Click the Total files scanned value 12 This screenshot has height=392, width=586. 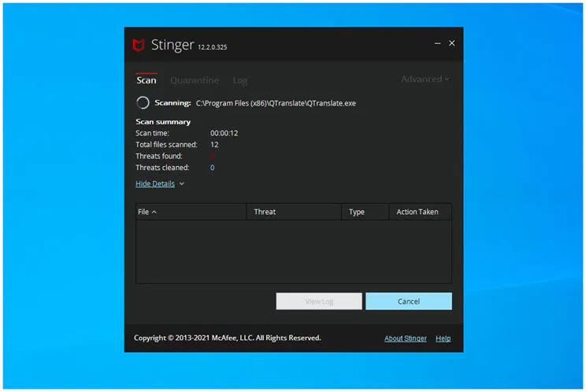pos(214,145)
